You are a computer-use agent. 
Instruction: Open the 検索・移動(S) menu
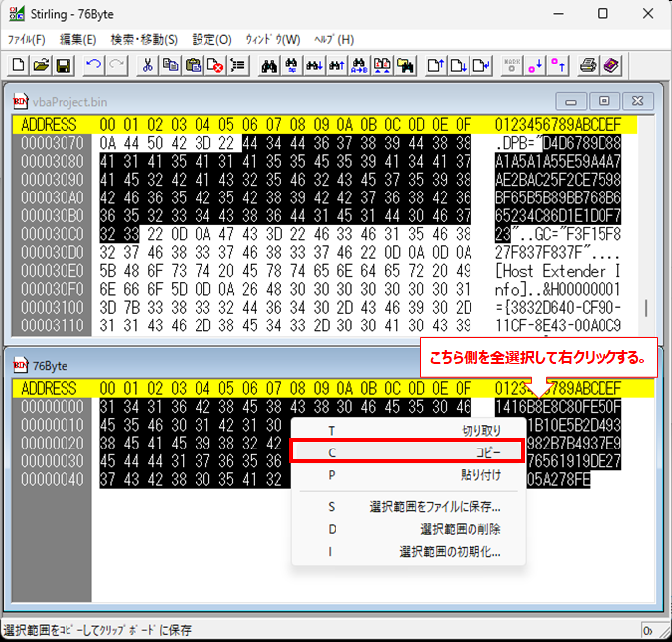click(x=144, y=39)
